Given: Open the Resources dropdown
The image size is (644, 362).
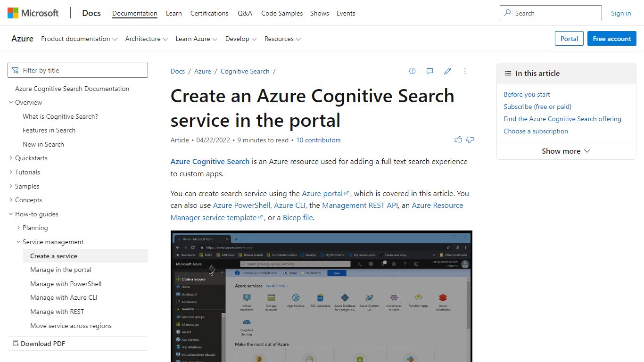Looking at the screenshot, I should [282, 39].
